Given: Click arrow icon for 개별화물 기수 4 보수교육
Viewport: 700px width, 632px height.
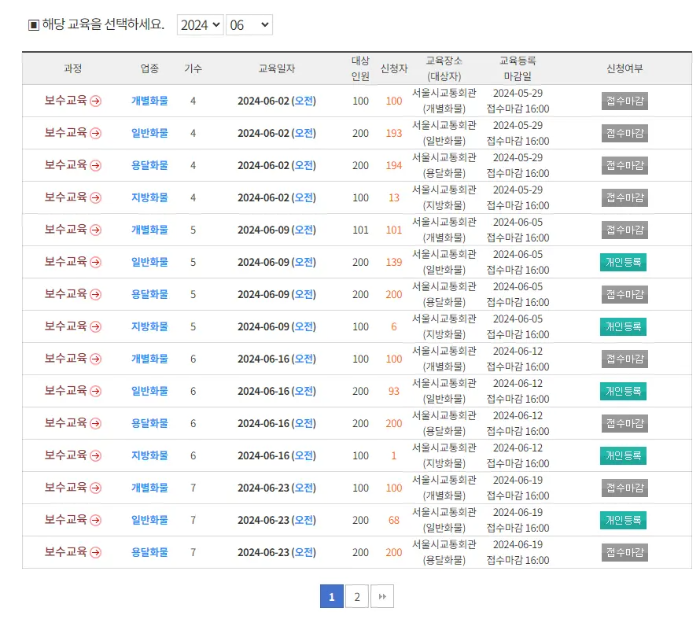Looking at the screenshot, I should point(96,101).
